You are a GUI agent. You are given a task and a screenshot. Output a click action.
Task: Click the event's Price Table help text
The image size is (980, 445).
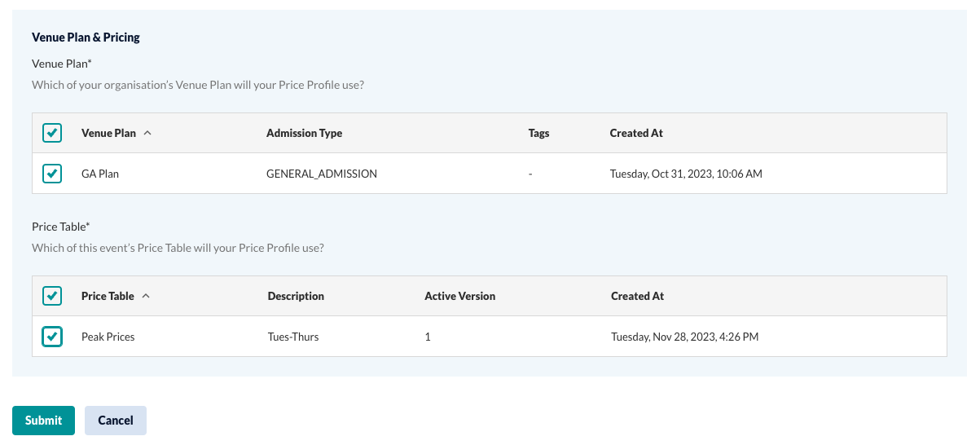point(178,248)
